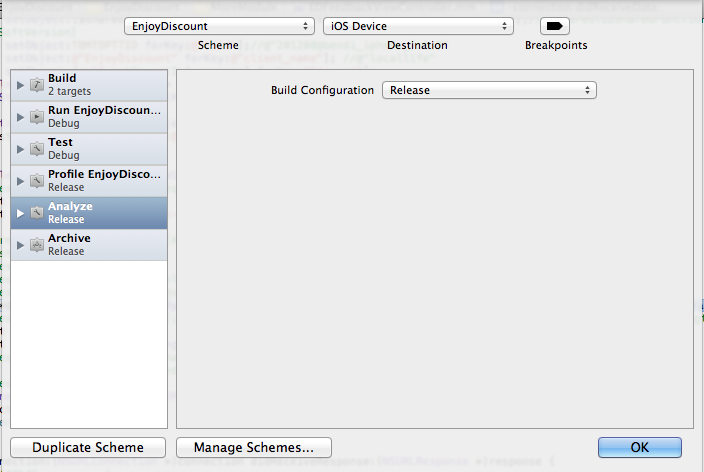The image size is (704, 472).
Task: Open the Build Configuration Release dropdown
Action: pos(489,90)
